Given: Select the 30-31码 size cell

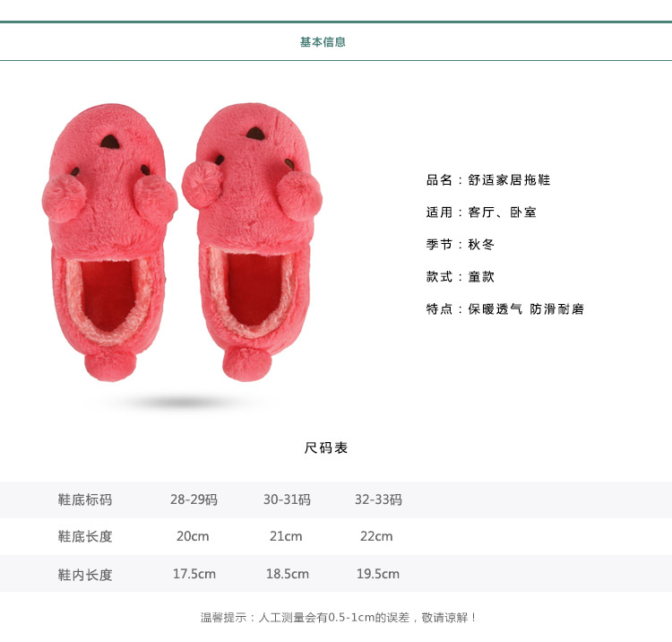Looking at the screenshot, I should click(x=287, y=499).
